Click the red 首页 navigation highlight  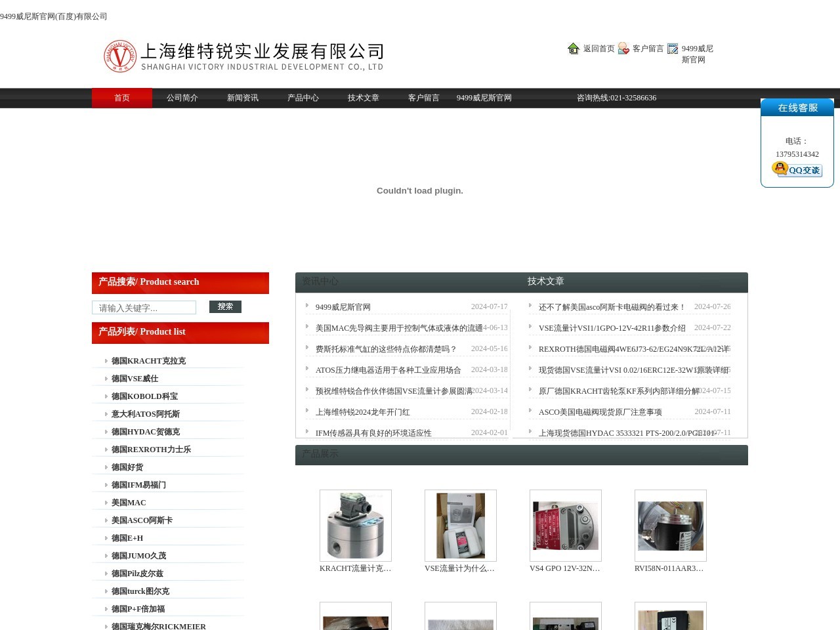(121, 98)
